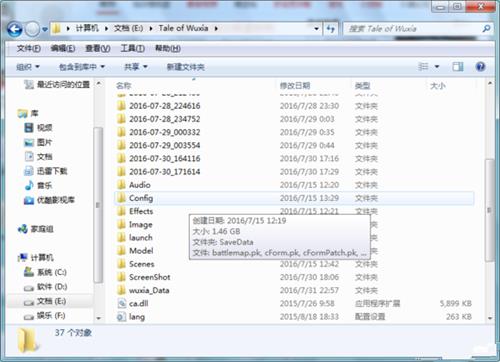Click the navigation pane scroll down arrow
500x362 pixels.
pyautogui.click(x=98, y=318)
